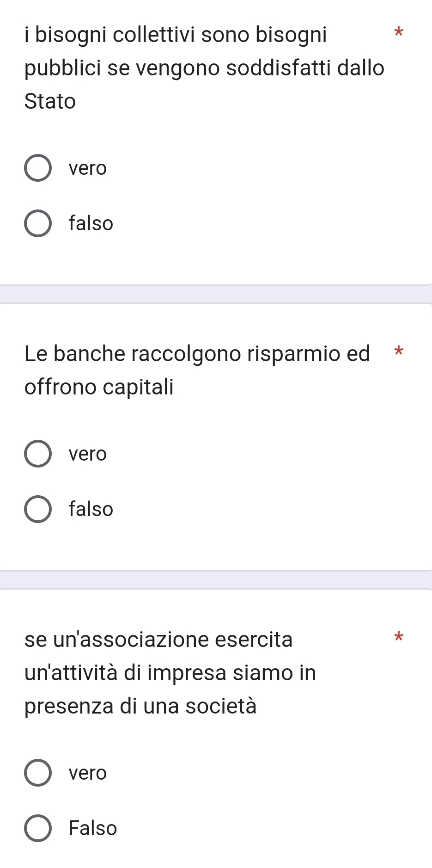
Task: Click the 'vero' label under banche question
Action: (x=88, y=454)
